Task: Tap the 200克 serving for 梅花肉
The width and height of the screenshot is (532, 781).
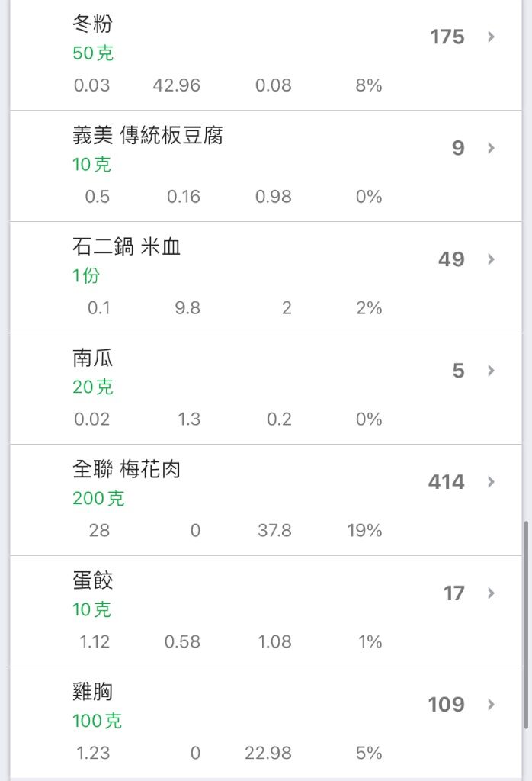Action: tap(98, 498)
